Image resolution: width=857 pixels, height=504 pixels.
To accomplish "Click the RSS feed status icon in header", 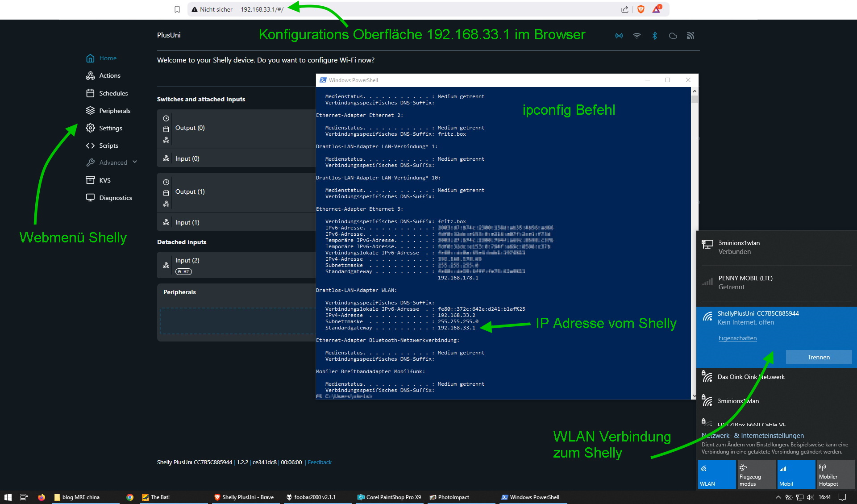I will tap(691, 36).
